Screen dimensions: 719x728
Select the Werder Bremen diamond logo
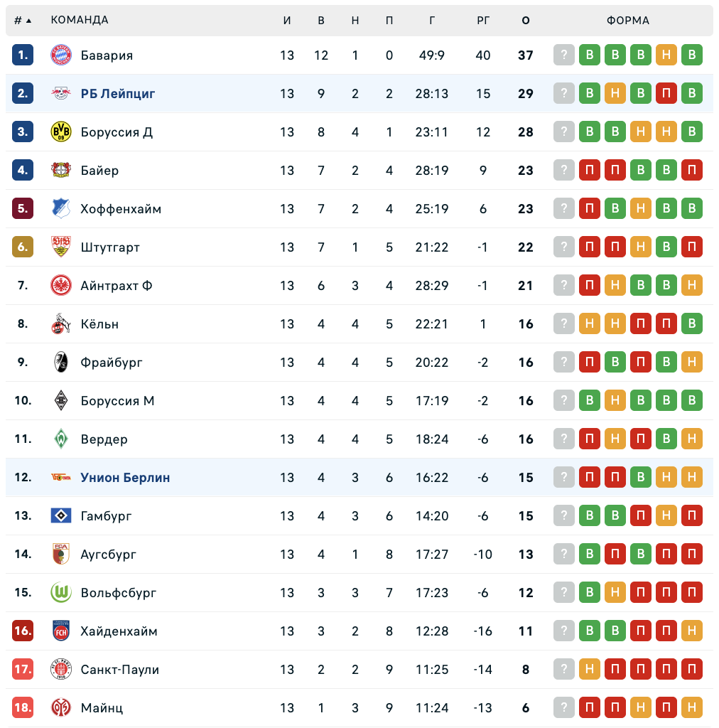(x=61, y=439)
